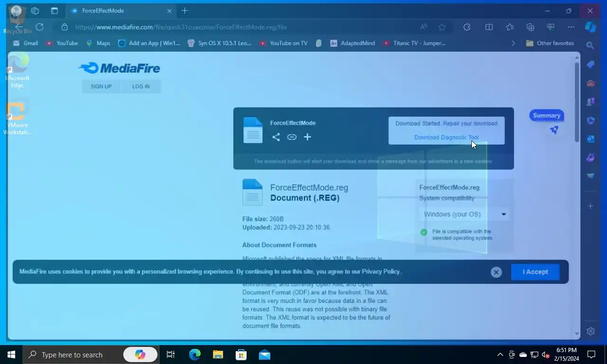The image size is (607, 364).
Task: Open tab actions menu icon
Action: tap(55, 10)
